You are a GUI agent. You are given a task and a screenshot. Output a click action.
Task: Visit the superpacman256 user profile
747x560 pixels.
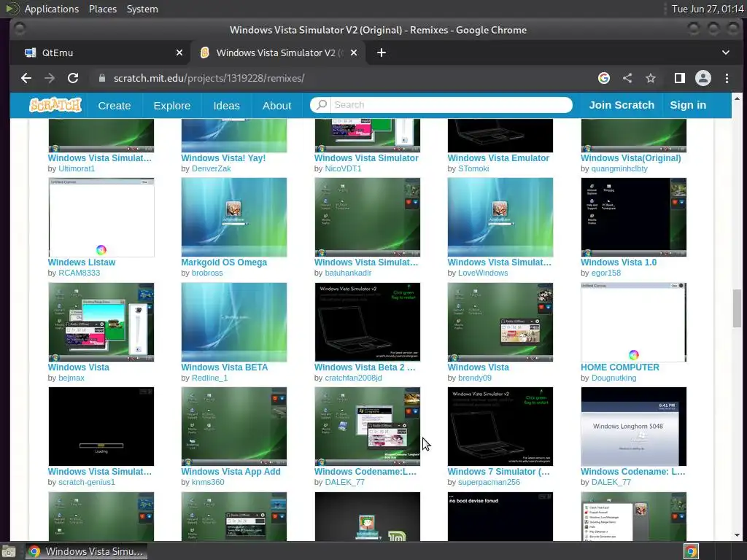(489, 482)
